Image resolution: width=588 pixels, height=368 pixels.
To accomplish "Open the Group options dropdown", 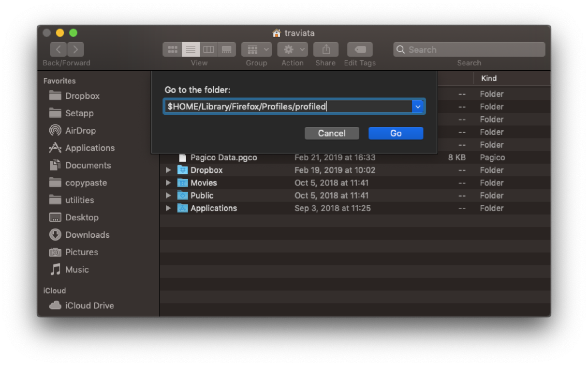I will point(257,49).
